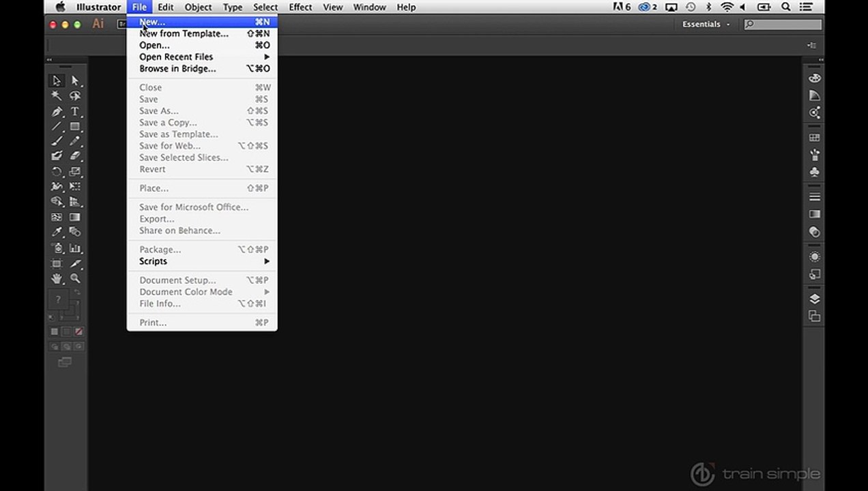Select the Rotate tool
The image size is (868, 491).
click(x=57, y=172)
